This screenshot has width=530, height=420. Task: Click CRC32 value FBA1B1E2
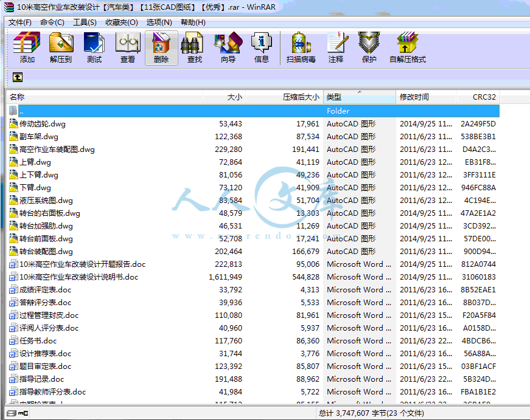478,391
